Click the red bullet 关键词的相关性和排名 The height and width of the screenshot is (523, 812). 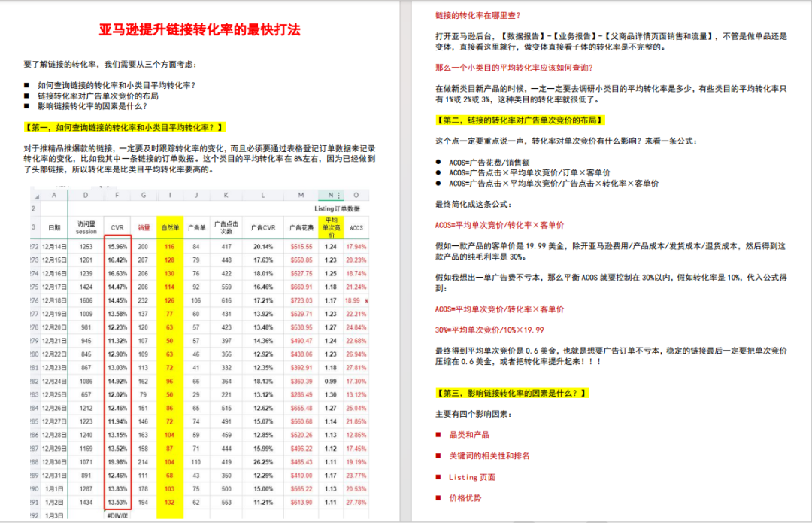489,455
